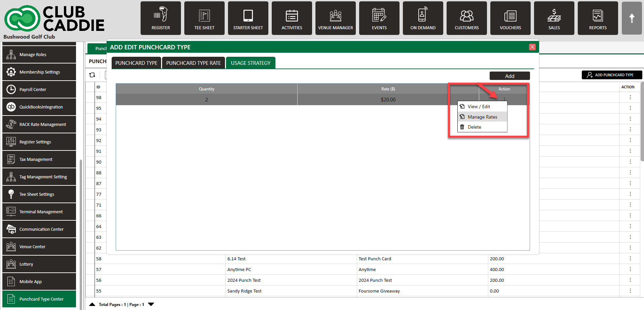Choose Manage Rates from the context menu

point(482,117)
